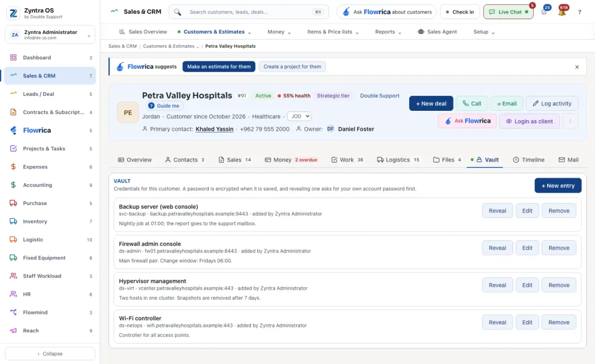Screen dimensions: 595x364
Task: Open Staff Workload in sidebar
Action: click(50, 276)
